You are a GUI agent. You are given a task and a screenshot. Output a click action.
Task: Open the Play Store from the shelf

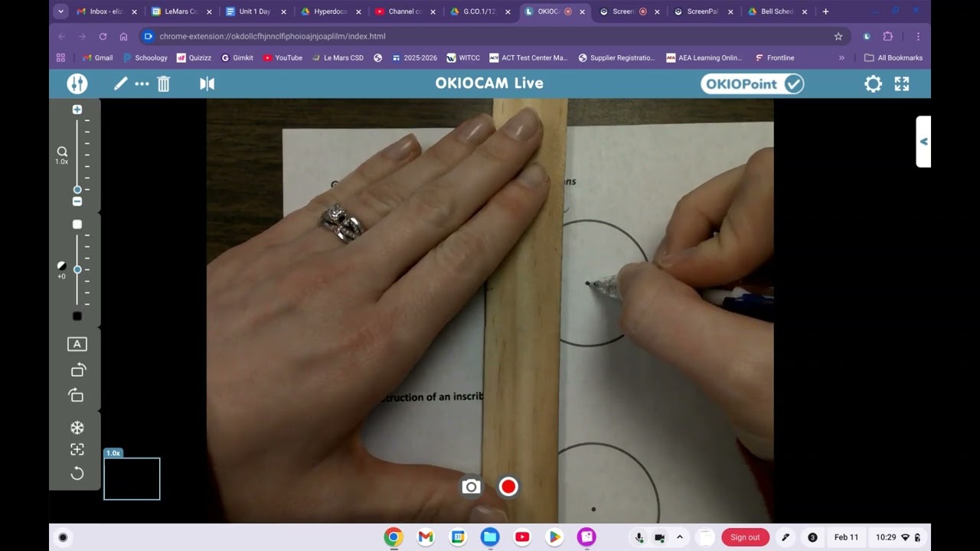click(x=554, y=537)
